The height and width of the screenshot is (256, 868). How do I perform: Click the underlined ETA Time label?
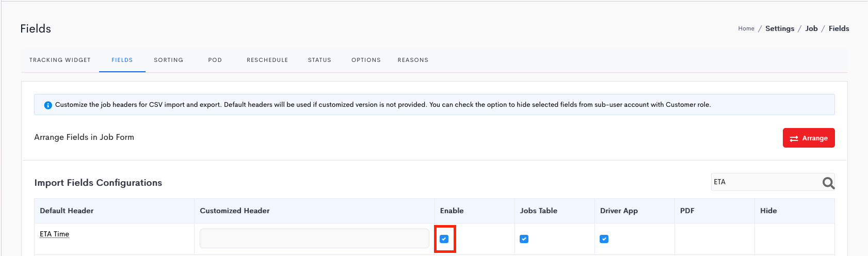tap(54, 234)
